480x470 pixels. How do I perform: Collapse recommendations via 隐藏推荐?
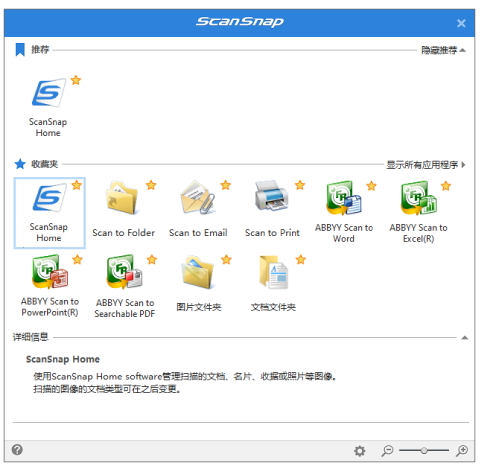point(443,50)
